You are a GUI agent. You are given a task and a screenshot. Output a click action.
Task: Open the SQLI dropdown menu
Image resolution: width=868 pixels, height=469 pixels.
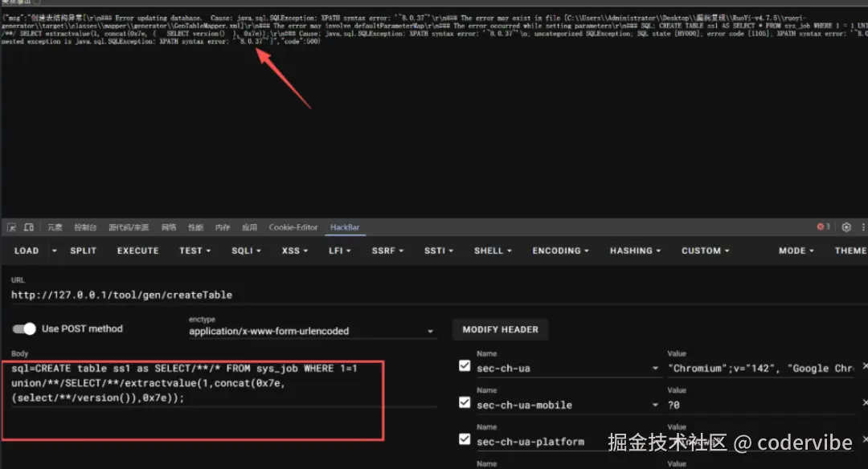coord(246,251)
